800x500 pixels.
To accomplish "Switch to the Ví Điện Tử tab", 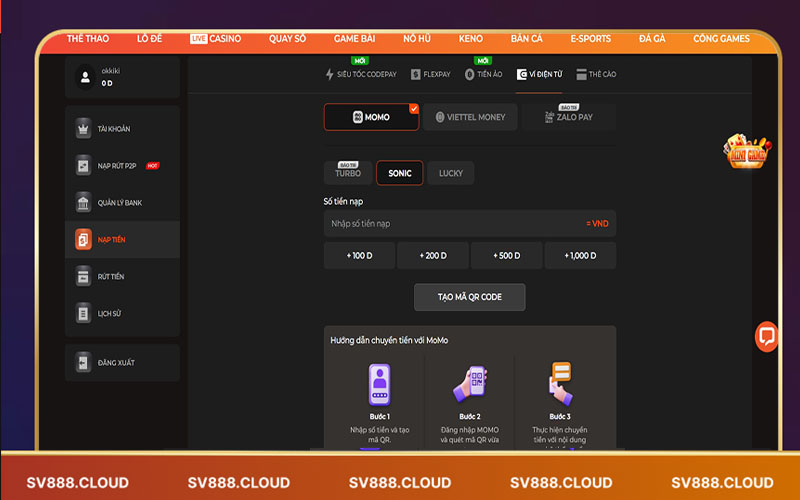I will 539,74.
